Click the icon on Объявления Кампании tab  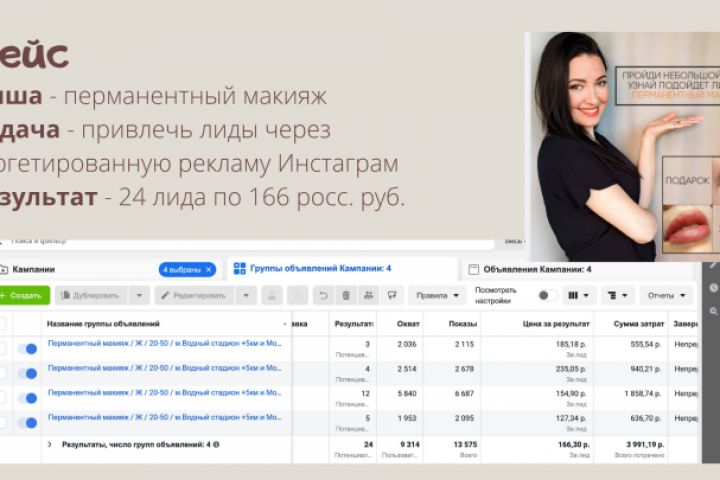point(473,270)
